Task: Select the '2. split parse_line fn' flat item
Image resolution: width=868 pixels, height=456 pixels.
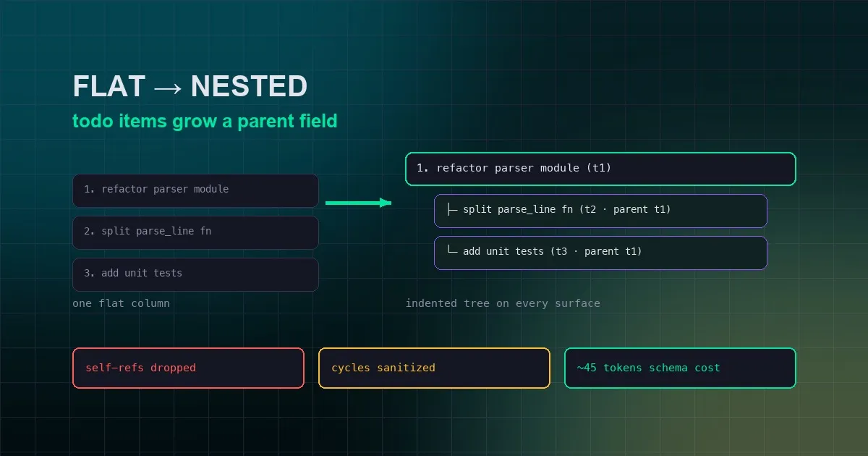Action: pyautogui.click(x=195, y=232)
